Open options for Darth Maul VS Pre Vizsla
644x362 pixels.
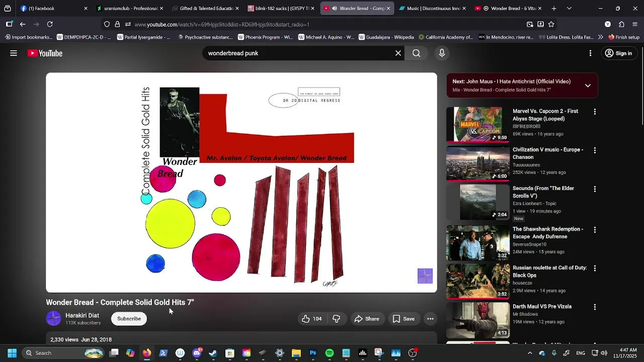595,307
